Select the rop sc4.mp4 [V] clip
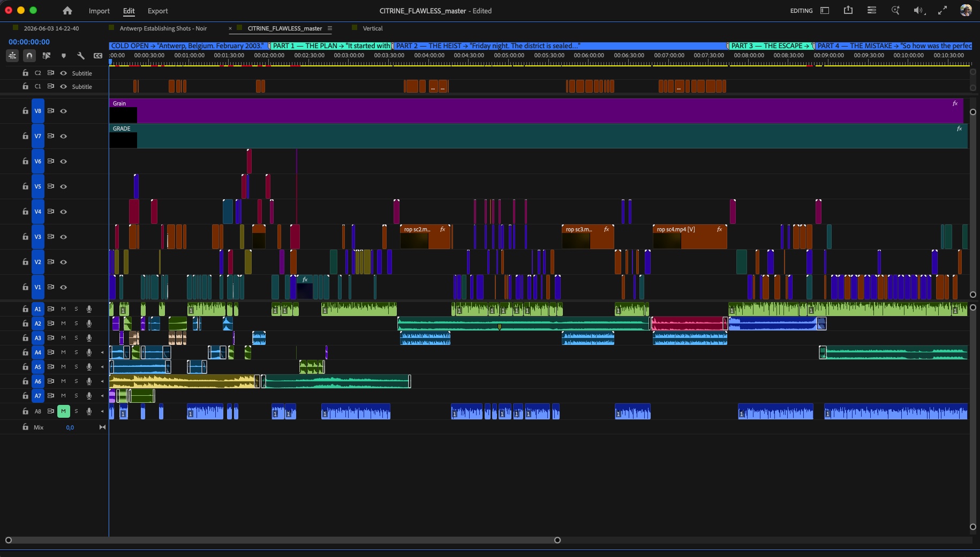This screenshot has width=980, height=557. (x=690, y=237)
